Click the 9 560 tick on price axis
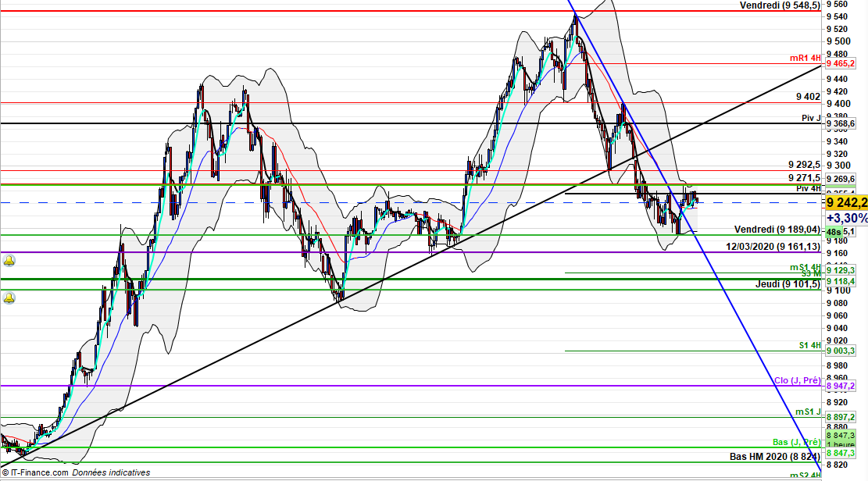The width and height of the screenshot is (868, 481). 837,4
